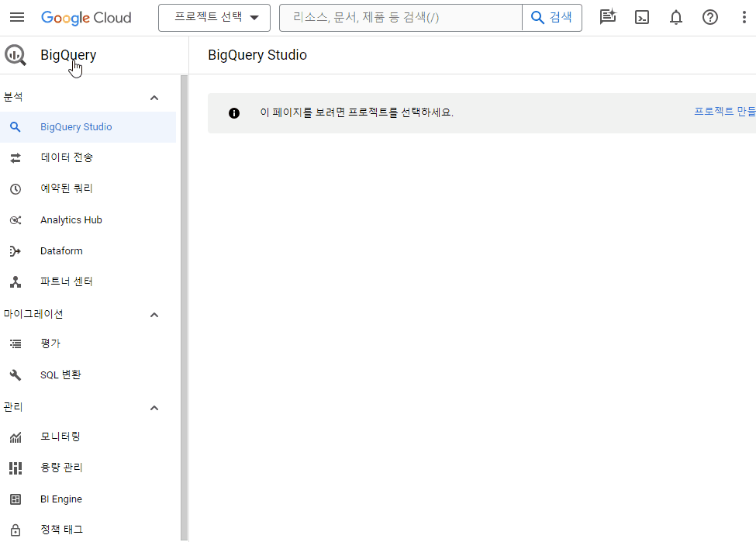Click the BigQuery Studio page heading
This screenshot has width=756, height=542.
(257, 55)
